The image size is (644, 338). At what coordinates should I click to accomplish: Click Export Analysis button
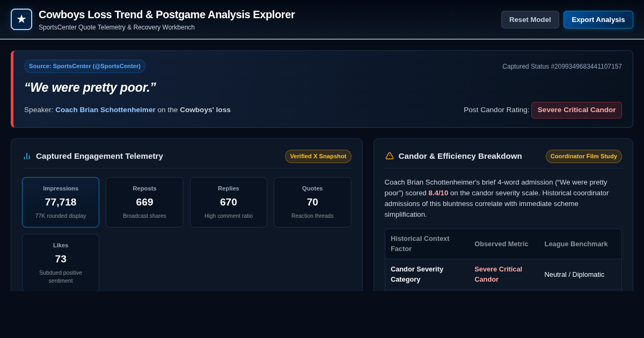(x=598, y=20)
